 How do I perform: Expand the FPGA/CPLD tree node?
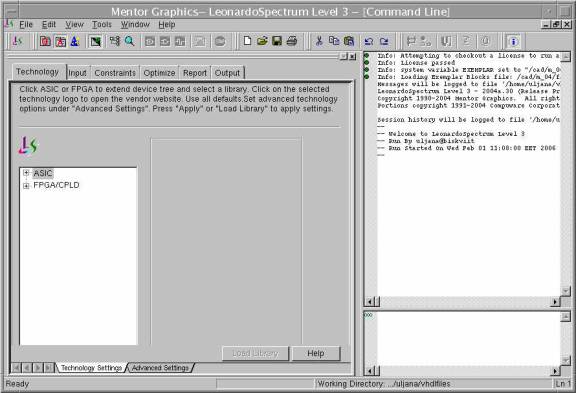26,185
